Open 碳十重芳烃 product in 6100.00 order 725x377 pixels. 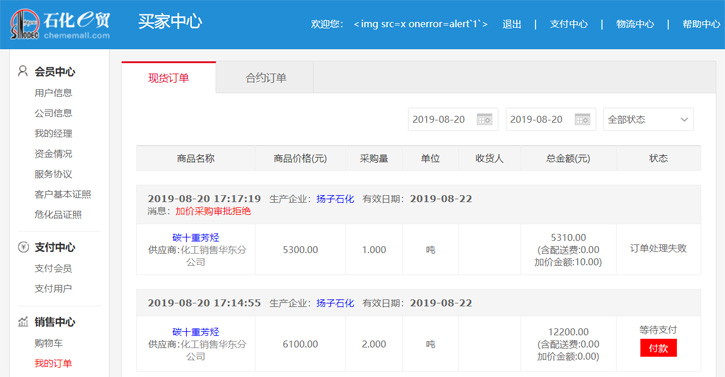click(x=196, y=332)
